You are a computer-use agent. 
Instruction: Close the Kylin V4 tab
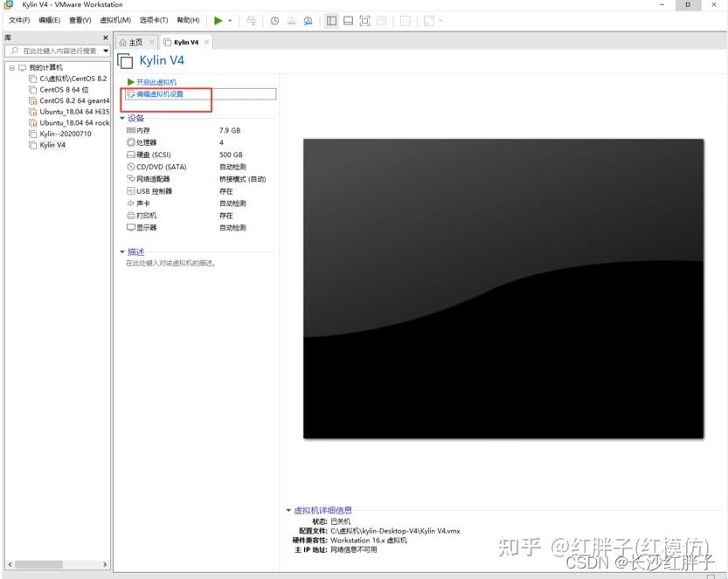[x=206, y=42]
